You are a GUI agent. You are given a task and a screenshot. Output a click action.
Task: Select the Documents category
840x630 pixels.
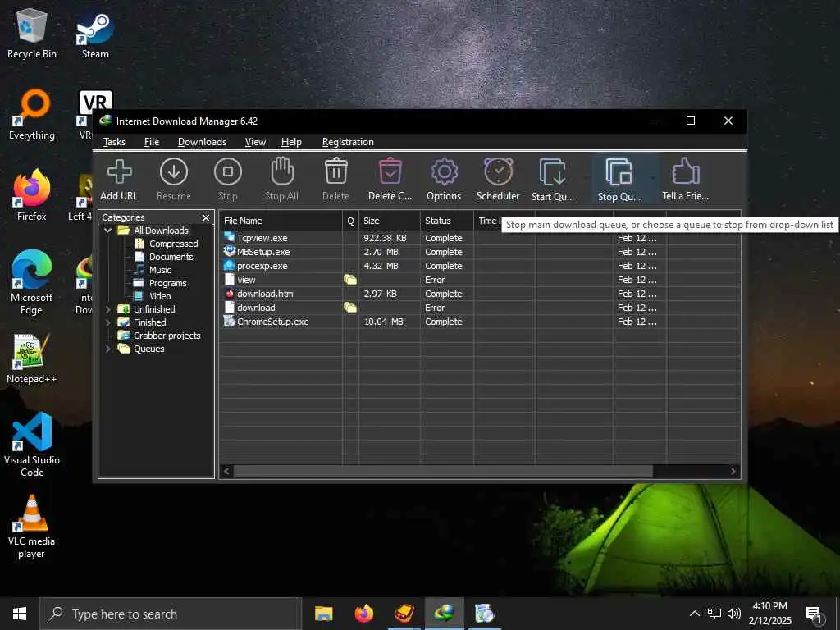pyautogui.click(x=171, y=257)
